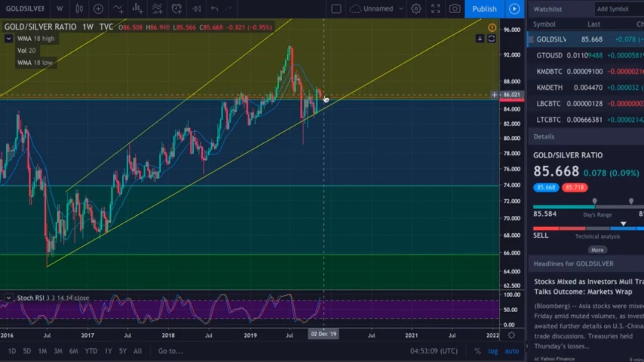Set chart range to All
Screen dimensions: 644x362
tap(137, 351)
